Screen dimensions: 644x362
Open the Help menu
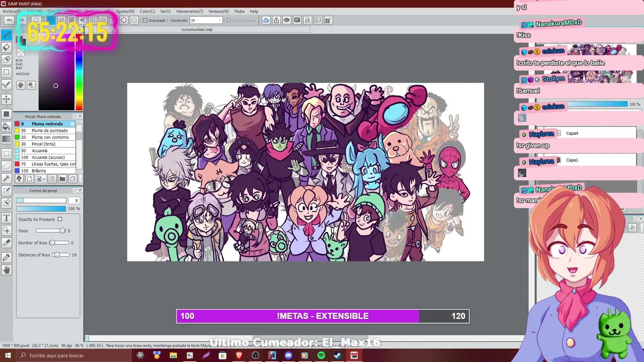[x=254, y=11]
